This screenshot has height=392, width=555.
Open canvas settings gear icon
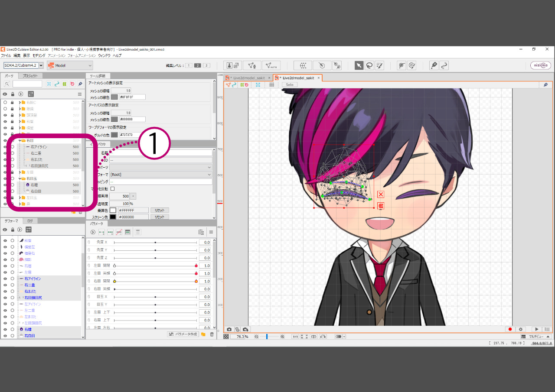pyautogui.click(x=521, y=330)
